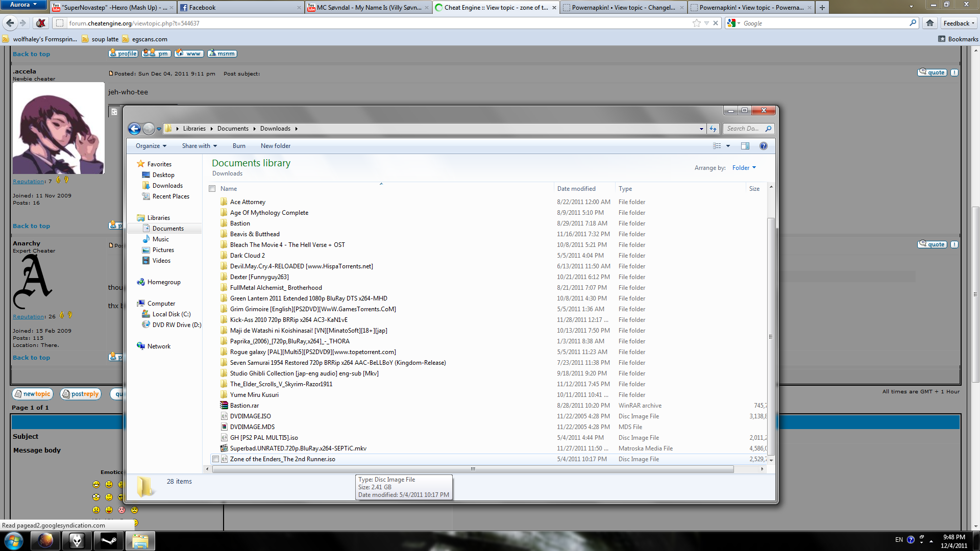
Task: Check the box for Zone of the Enders iso
Action: [216, 459]
